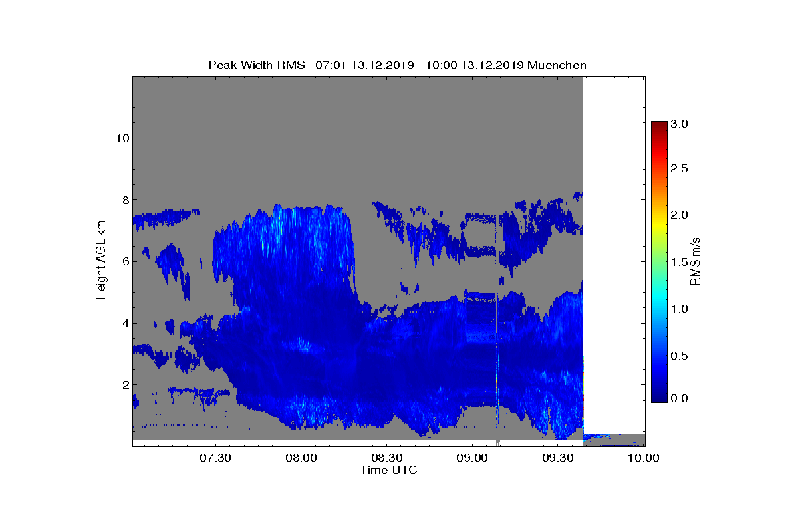
Task: Click the 09:00 time axis label
Action: click(x=473, y=458)
